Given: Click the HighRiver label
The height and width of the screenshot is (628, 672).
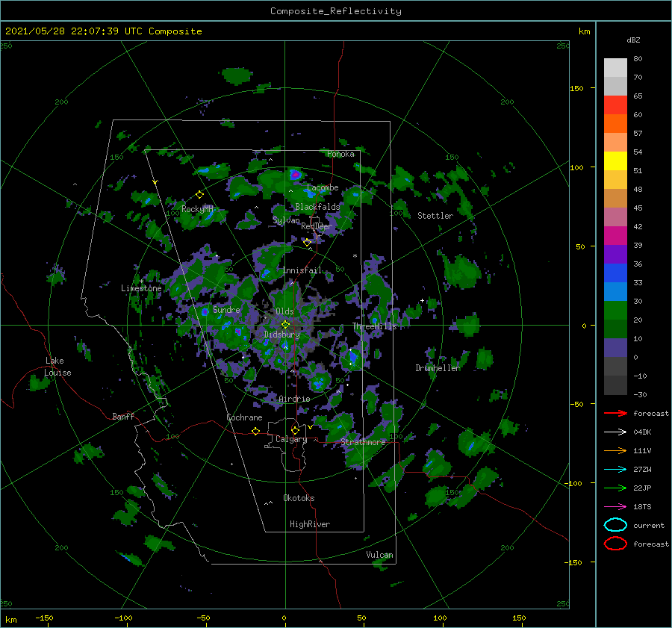Looking at the screenshot, I should pyautogui.click(x=310, y=524).
